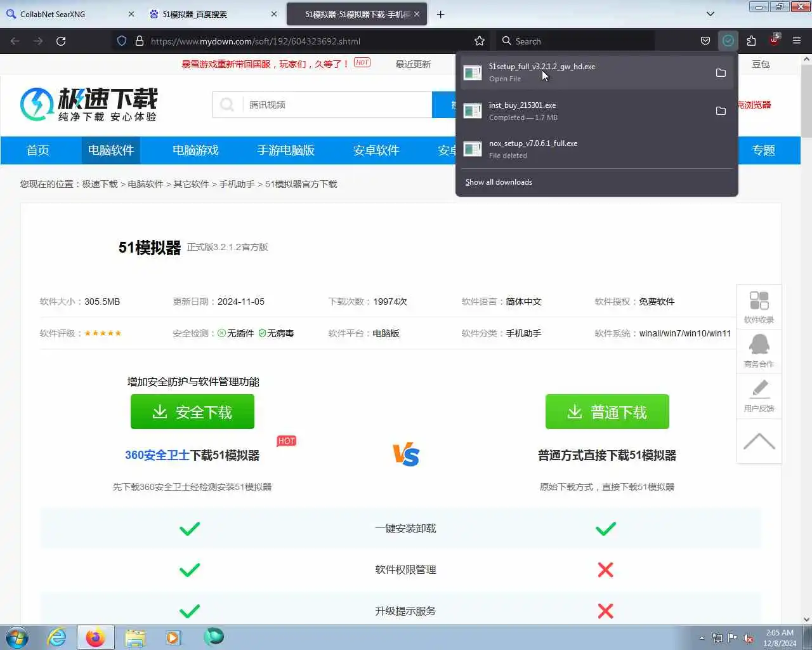Click Show all downloads
Viewport: 812px width, 650px height.
pos(499,182)
